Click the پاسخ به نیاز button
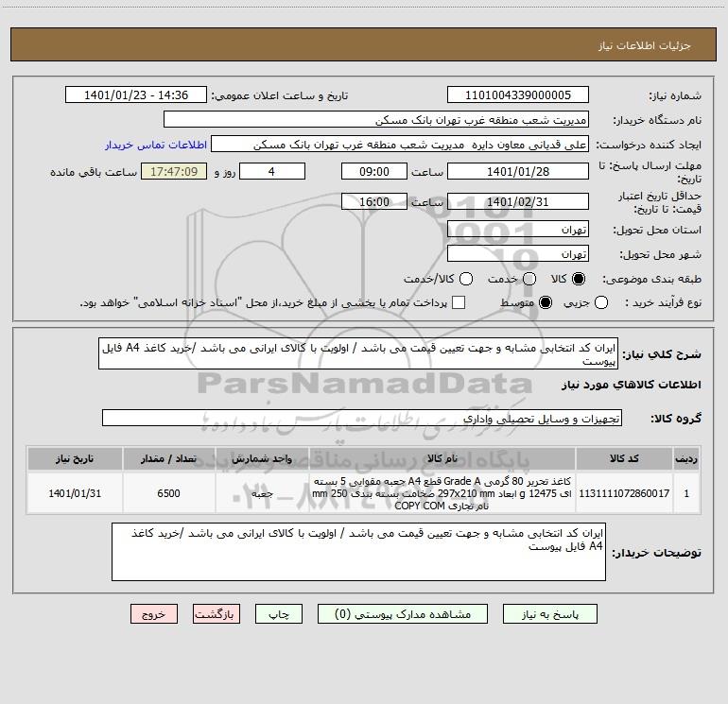This screenshot has width=728, height=704. pyautogui.click(x=550, y=614)
